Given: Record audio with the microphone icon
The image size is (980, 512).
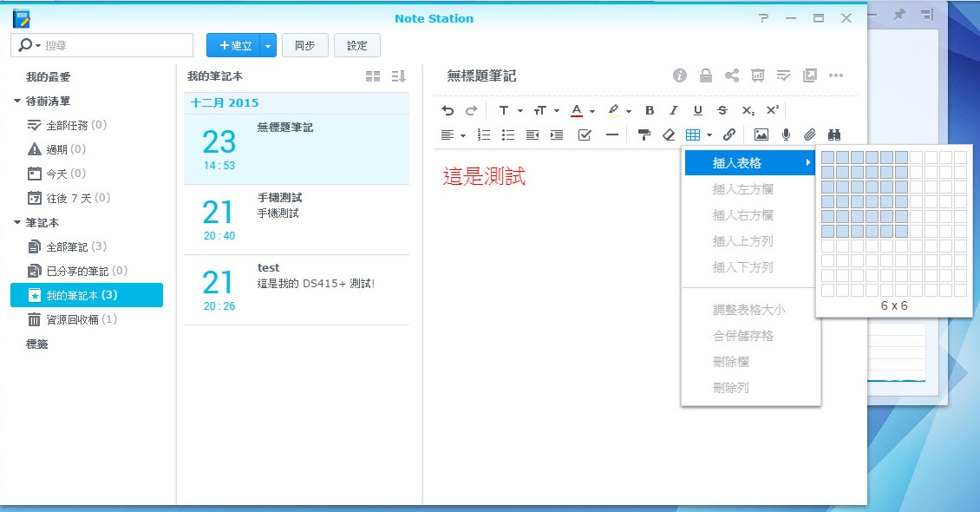Looking at the screenshot, I should 786,135.
